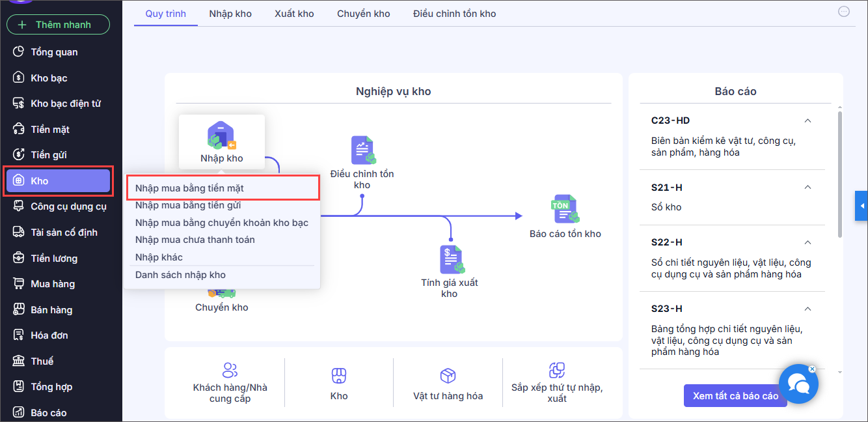868x422 pixels.
Task: Open the chat support bubble icon
Action: pos(798,384)
